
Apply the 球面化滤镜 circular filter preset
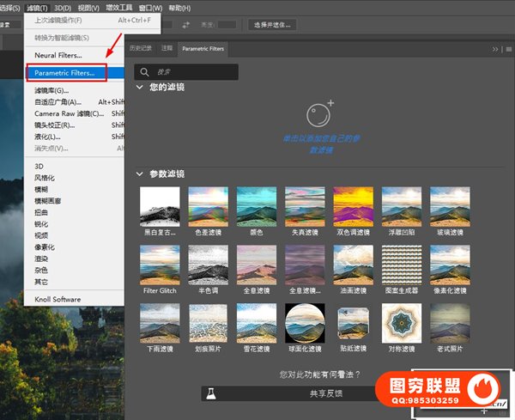306,327
